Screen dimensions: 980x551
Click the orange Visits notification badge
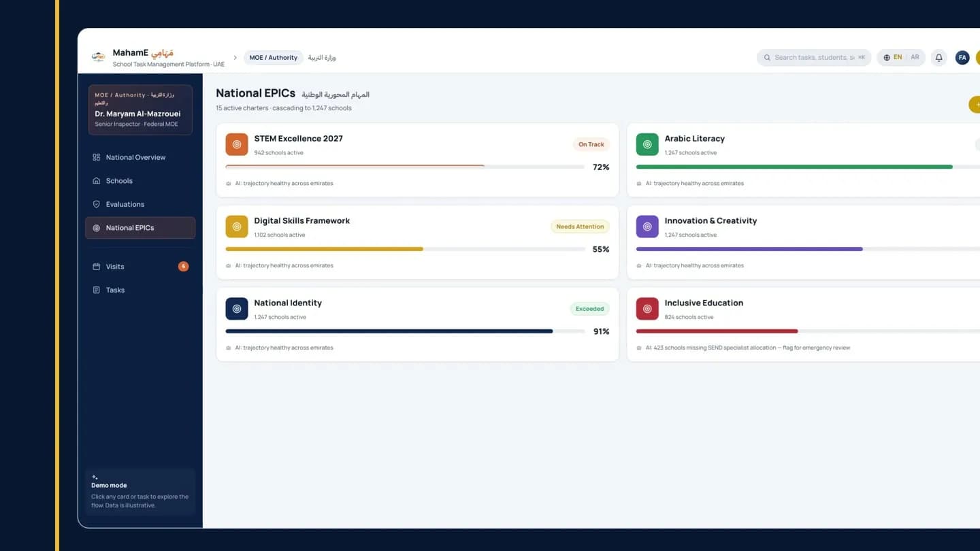coord(183,267)
